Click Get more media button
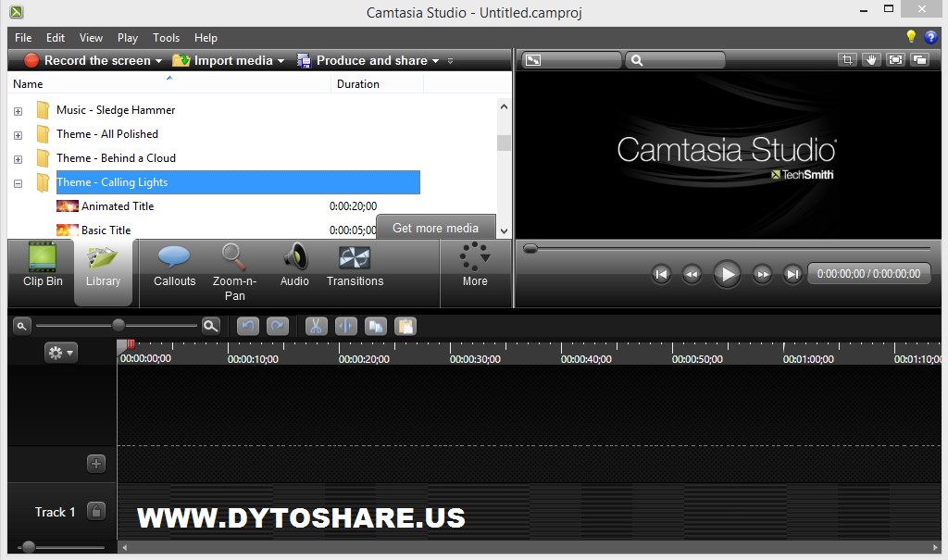This screenshot has height=560, width=948. pyautogui.click(x=435, y=228)
